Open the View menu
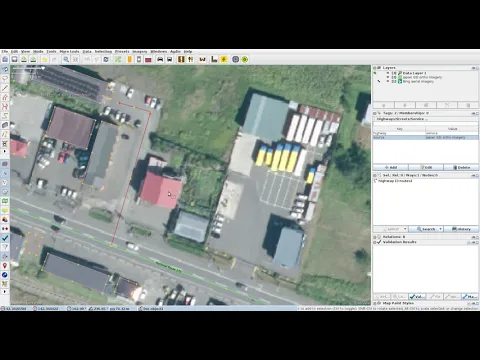480x360 pixels. pyautogui.click(x=25, y=52)
